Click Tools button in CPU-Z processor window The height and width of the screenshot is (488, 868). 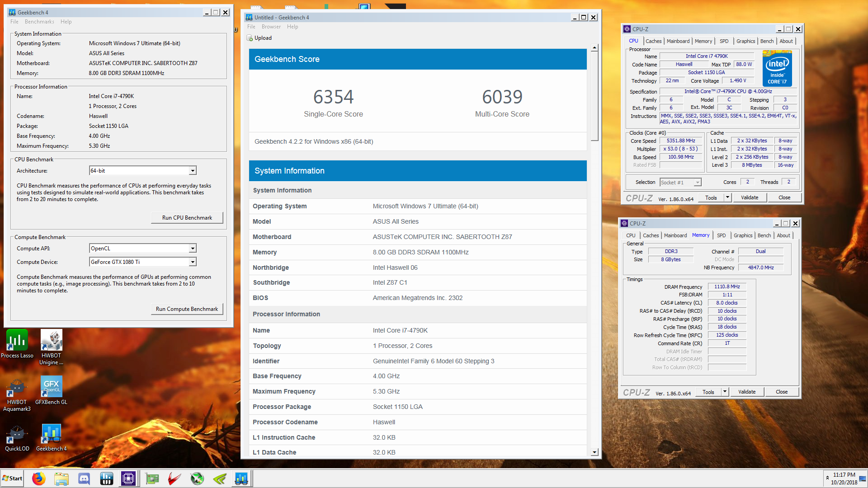pos(711,197)
